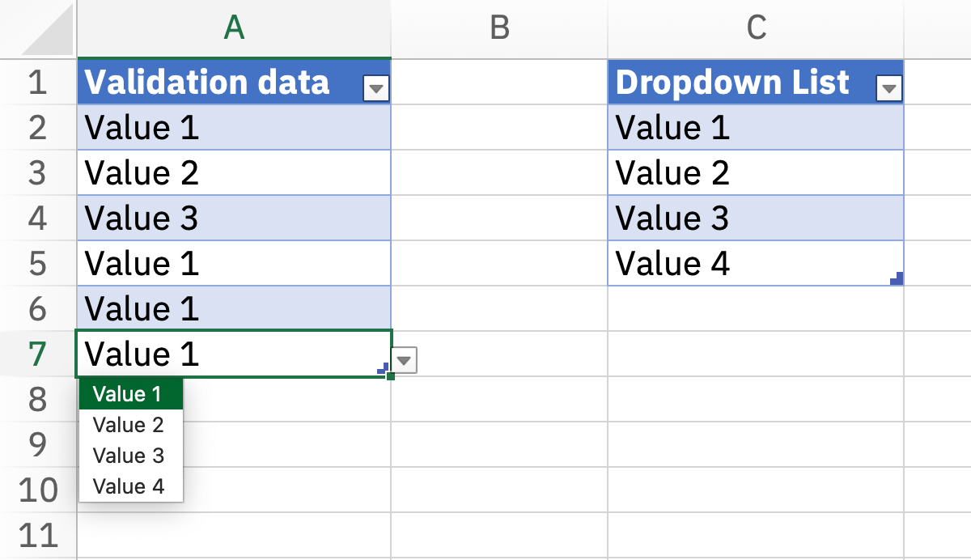Select the highlighted Value 1 dropdown entry
This screenshot has width=971, height=560.
(129, 393)
